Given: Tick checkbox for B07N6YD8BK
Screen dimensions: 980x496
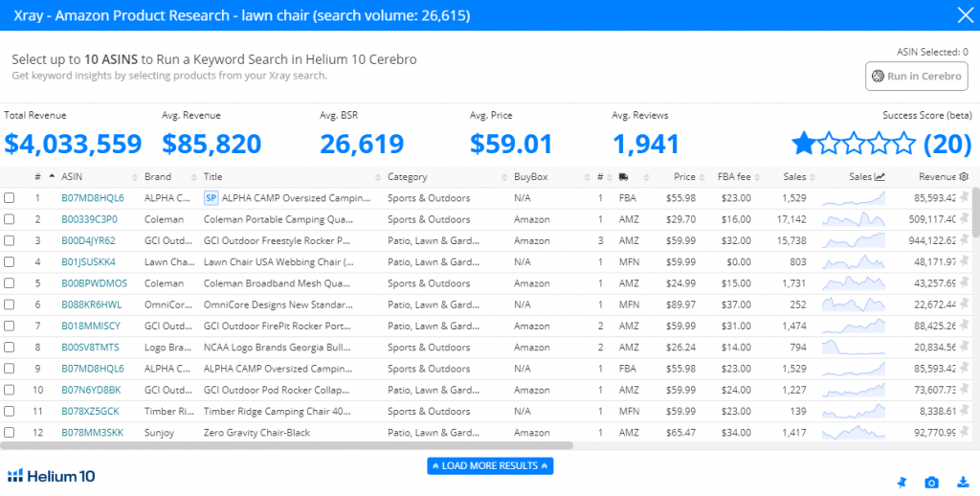Looking at the screenshot, I should coord(10,390).
